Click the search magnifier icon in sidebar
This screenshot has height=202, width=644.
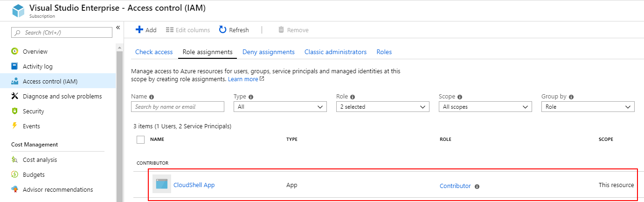(x=18, y=32)
